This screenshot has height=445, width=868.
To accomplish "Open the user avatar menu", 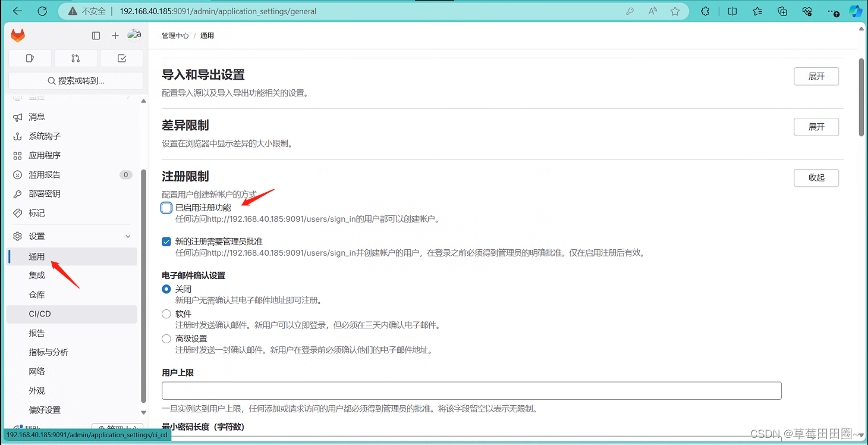I will point(135,35).
